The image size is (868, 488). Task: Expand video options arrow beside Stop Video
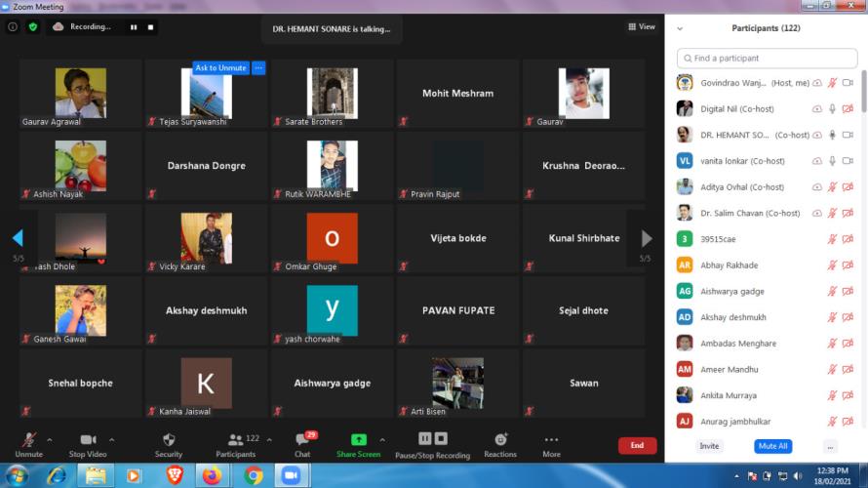[111, 440]
